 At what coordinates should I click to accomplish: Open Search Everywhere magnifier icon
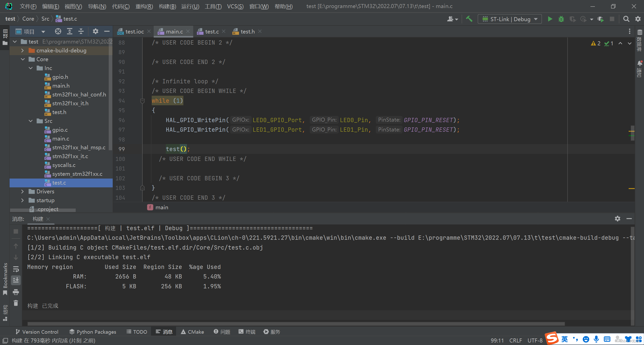[626, 19]
